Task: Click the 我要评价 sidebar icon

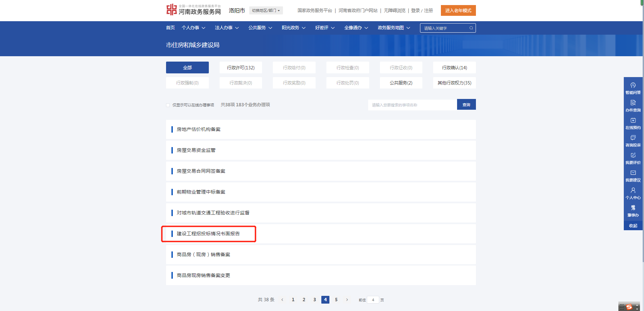Action: tap(633, 155)
